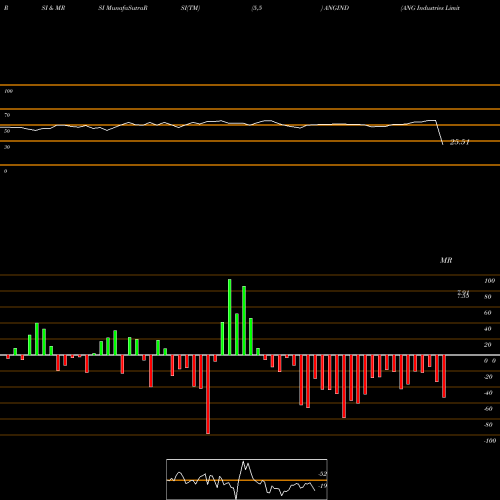Viewport: 500px width, 500px height.
Task: Select the 'SI MunafaSutraR' title text
Action: click(123, 8)
